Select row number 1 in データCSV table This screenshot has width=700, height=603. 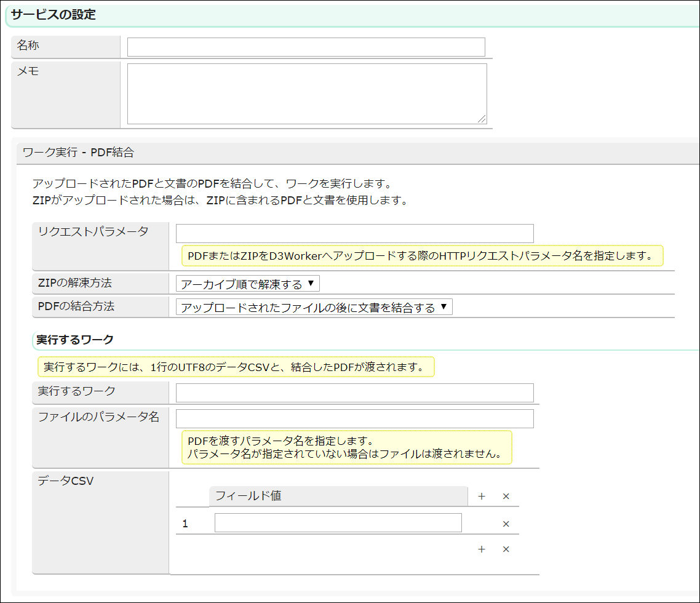[185, 524]
